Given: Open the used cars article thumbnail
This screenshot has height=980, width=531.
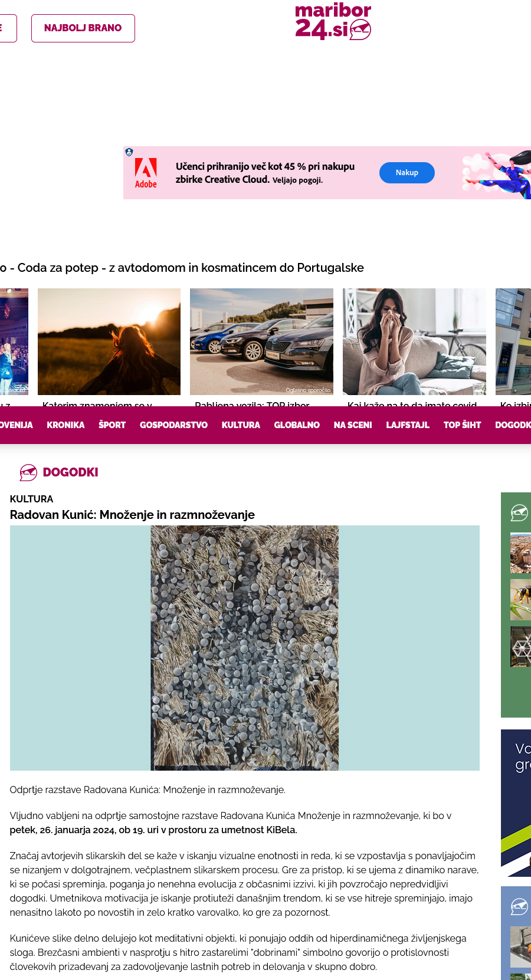Looking at the screenshot, I should [261, 341].
